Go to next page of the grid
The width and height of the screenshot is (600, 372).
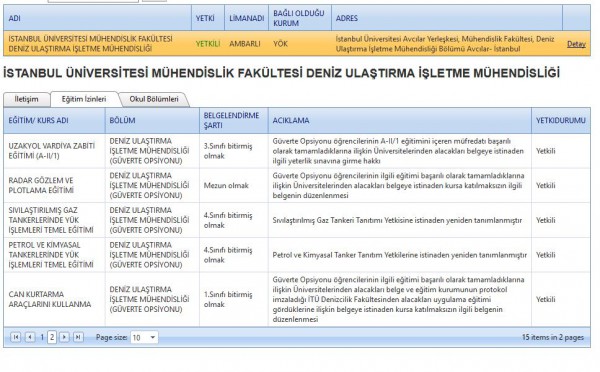pos(64,337)
